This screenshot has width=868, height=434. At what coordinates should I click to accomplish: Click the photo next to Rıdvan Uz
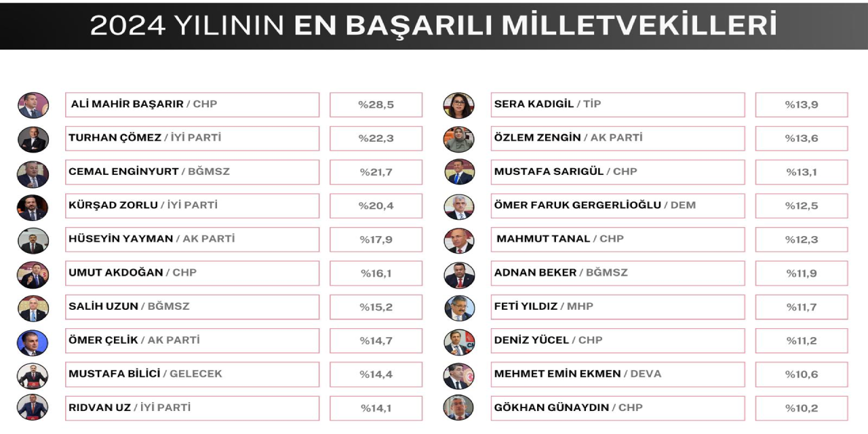(33, 408)
